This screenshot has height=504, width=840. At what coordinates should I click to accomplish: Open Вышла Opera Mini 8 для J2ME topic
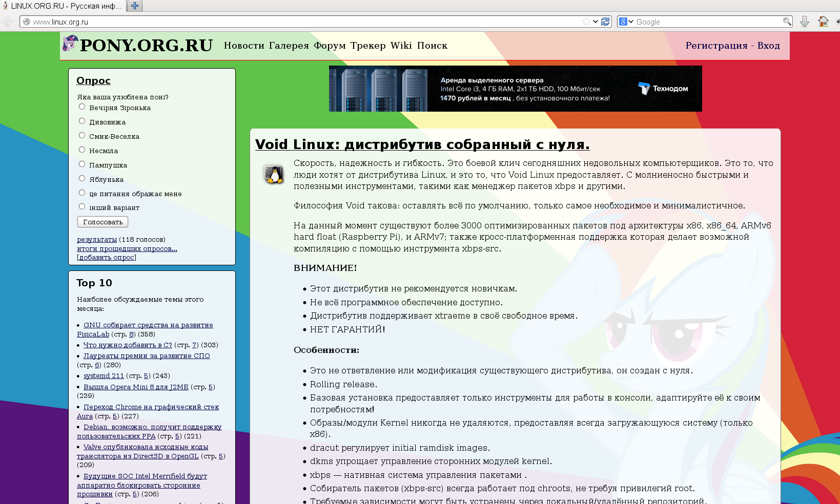[x=136, y=387]
